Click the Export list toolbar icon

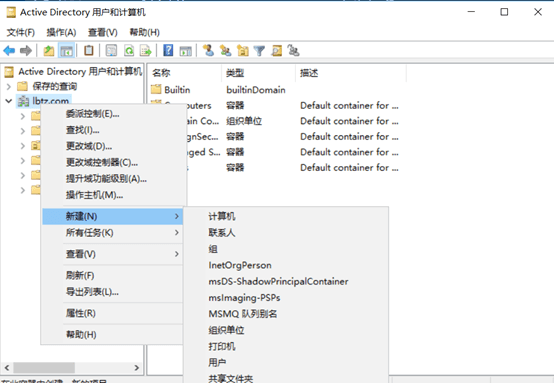(x=146, y=51)
